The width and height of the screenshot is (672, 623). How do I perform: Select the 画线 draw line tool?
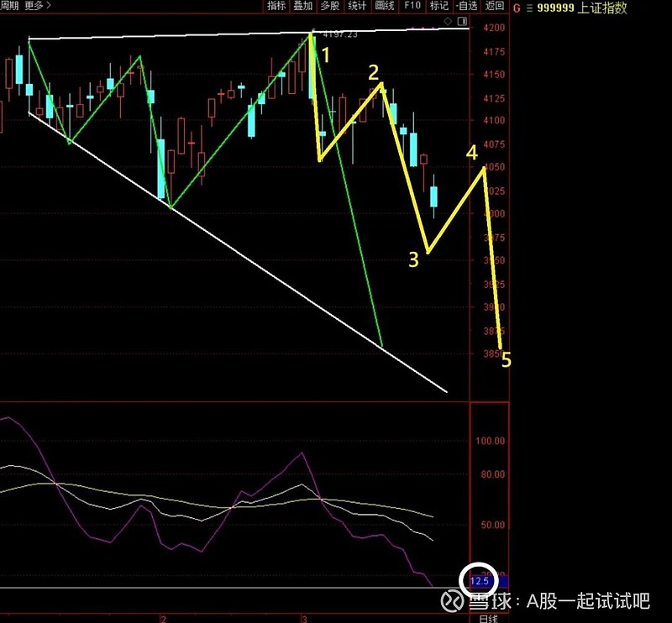(384, 6)
